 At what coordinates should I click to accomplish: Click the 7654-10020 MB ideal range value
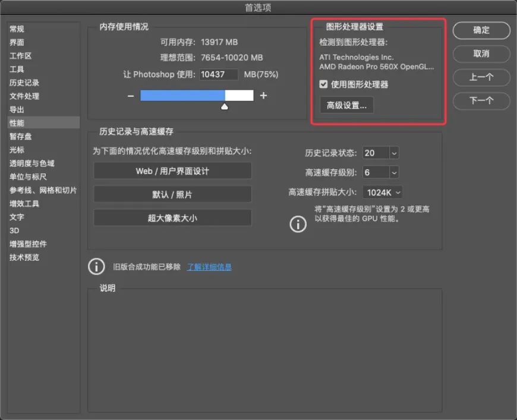tap(232, 58)
